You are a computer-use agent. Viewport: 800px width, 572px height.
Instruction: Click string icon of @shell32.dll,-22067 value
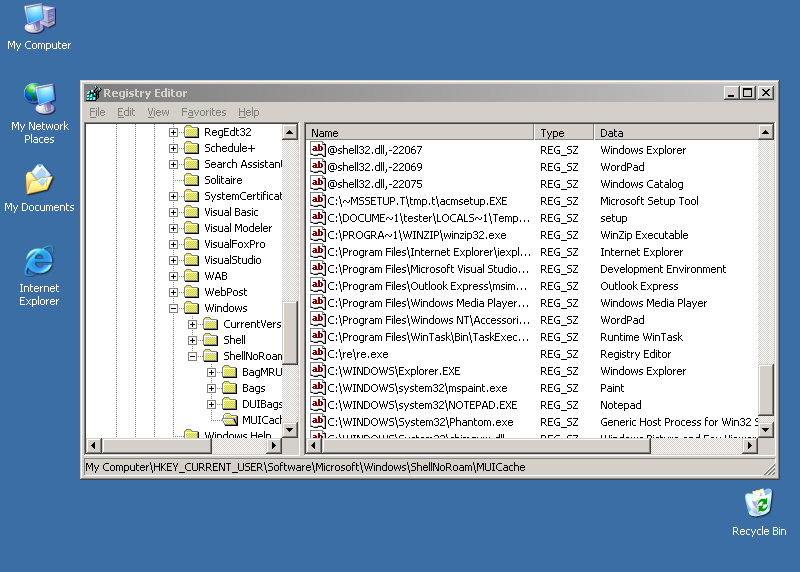(318, 150)
